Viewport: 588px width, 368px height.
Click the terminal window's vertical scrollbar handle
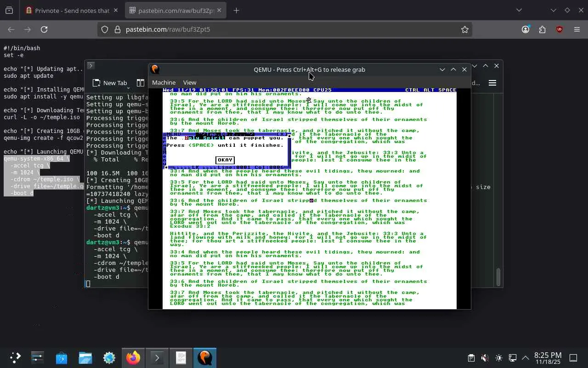[498, 277]
